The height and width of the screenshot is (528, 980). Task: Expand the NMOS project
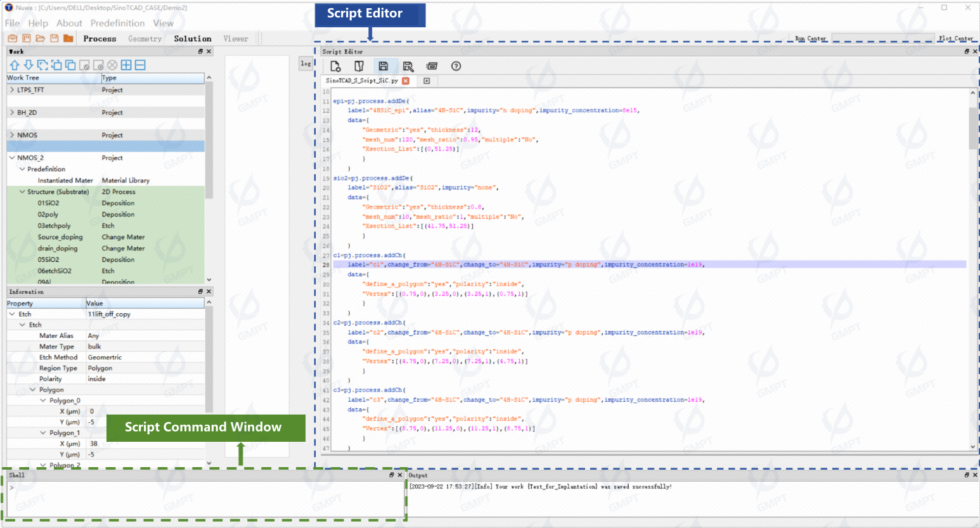[12, 135]
